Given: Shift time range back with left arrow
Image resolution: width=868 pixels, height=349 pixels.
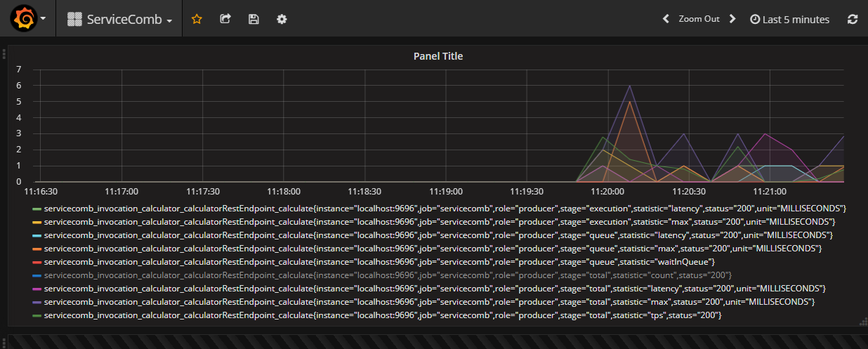Looking at the screenshot, I should click(x=666, y=20).
